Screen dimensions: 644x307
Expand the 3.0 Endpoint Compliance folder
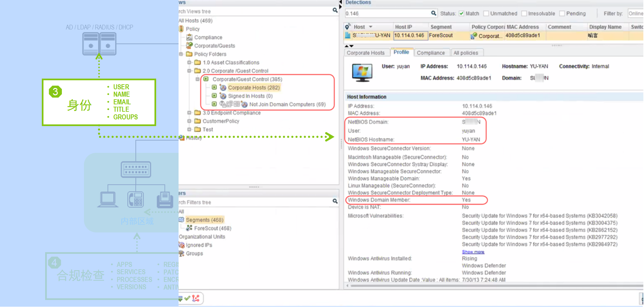pos(189,113)
